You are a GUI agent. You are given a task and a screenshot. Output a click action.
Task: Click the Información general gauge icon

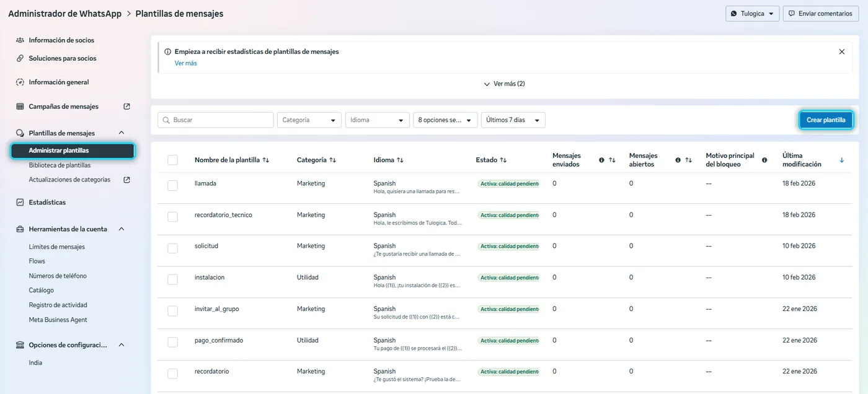coord(20,82)
